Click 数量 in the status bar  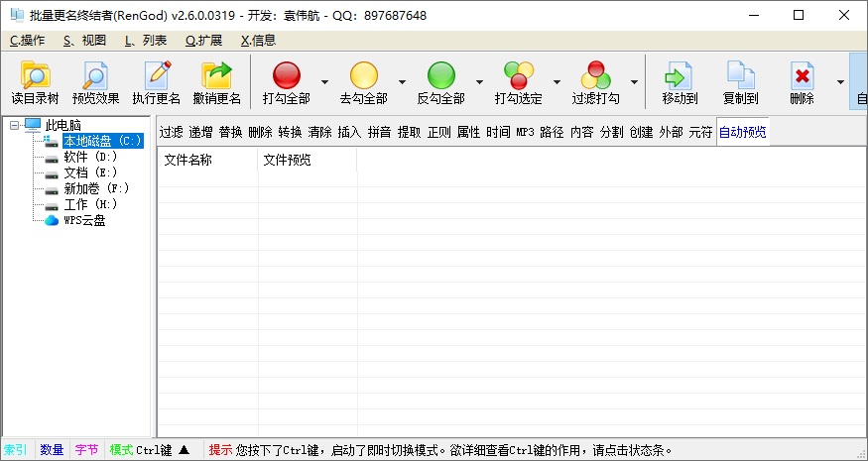click(52, 450)
